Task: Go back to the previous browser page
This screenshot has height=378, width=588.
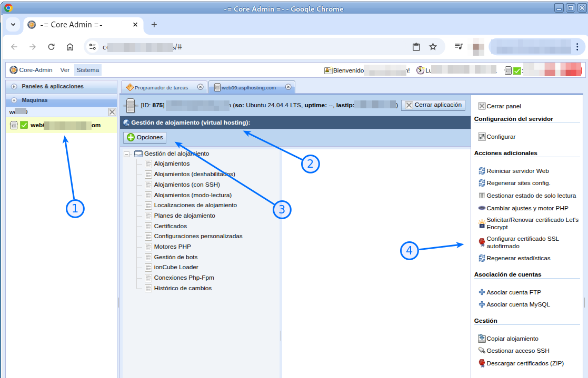Action: pyautogui.click(x=14, y=47)
